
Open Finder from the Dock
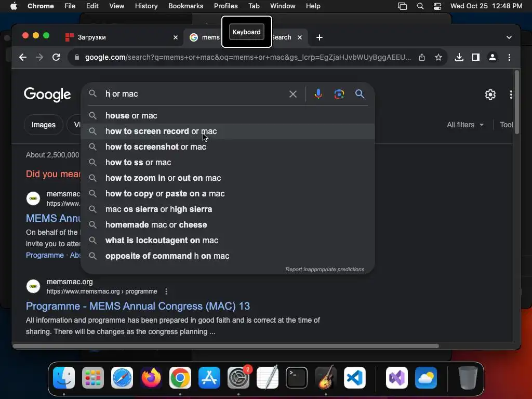click(64, 378)
